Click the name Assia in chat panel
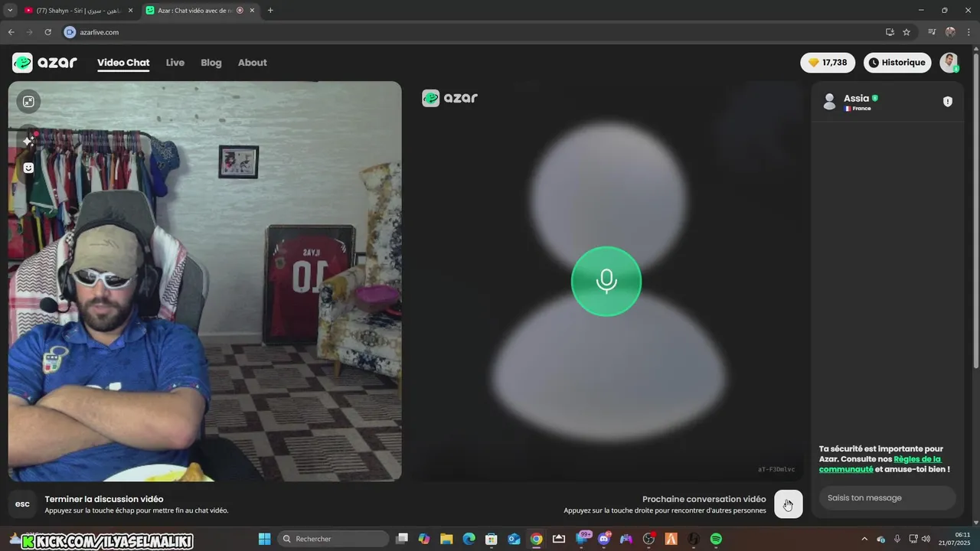 tap(856, 98)
